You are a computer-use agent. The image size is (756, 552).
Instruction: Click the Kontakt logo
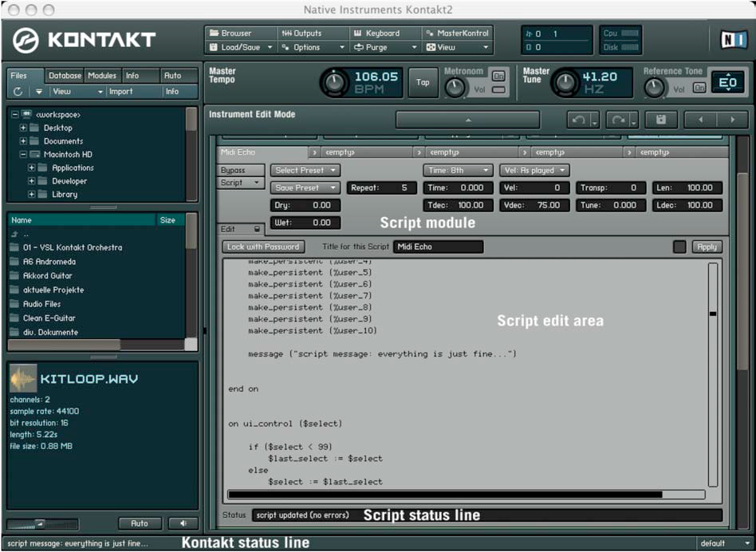(85, 40)
